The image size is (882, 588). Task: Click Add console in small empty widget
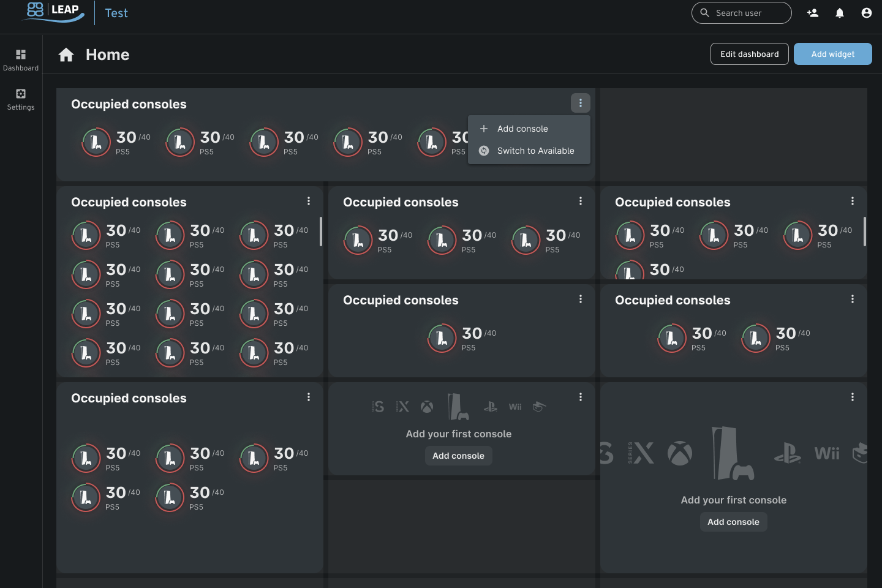click(x=458, y=456)
